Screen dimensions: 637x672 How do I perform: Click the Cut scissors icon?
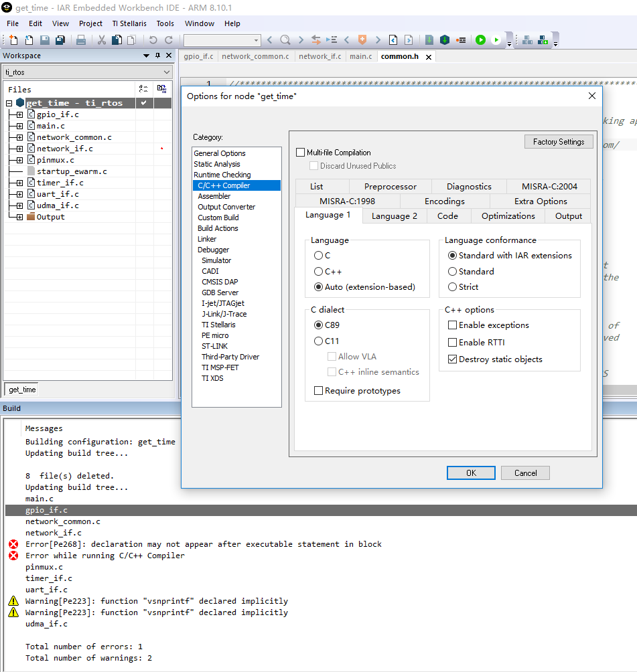(x=102, y=40)
